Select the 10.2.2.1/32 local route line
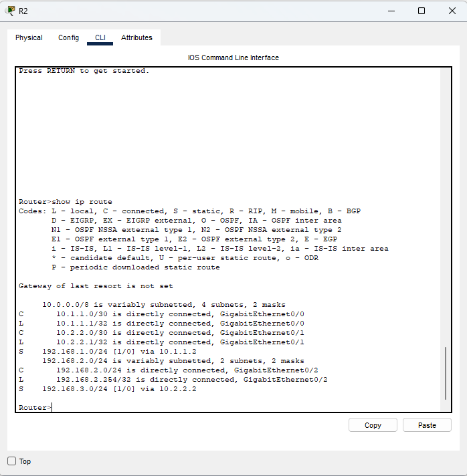 pos(161,342)
